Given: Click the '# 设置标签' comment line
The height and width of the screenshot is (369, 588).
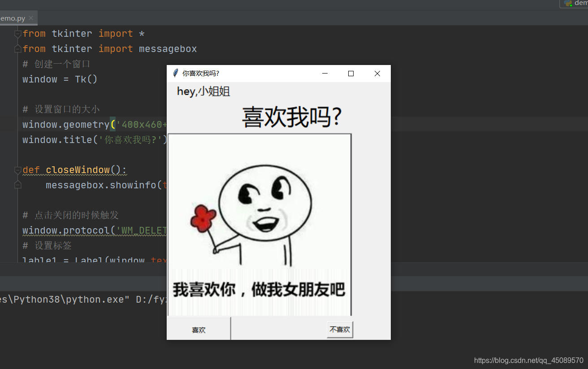Looking at the screenshot, I should pos(47,246).
